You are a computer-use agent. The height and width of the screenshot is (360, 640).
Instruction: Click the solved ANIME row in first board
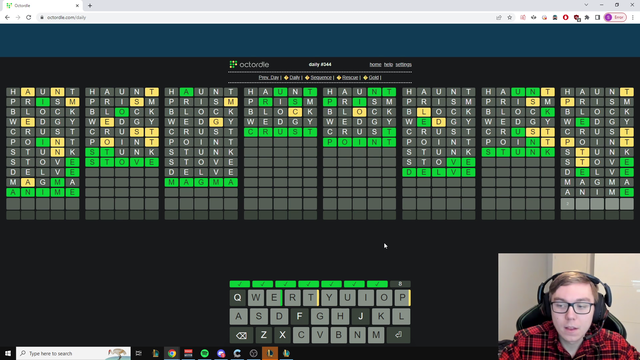tap(42, 192)
